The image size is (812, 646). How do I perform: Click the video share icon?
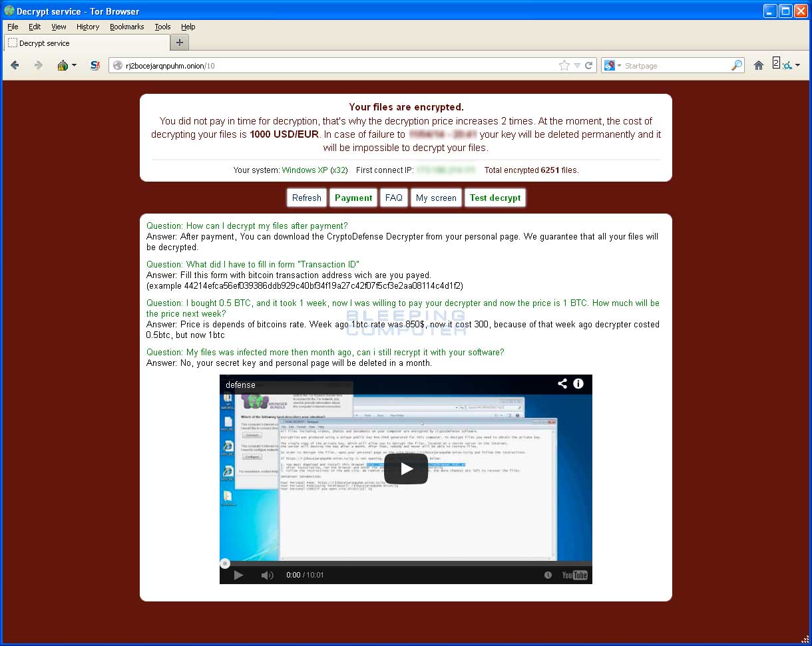click(x=562, y=383)
